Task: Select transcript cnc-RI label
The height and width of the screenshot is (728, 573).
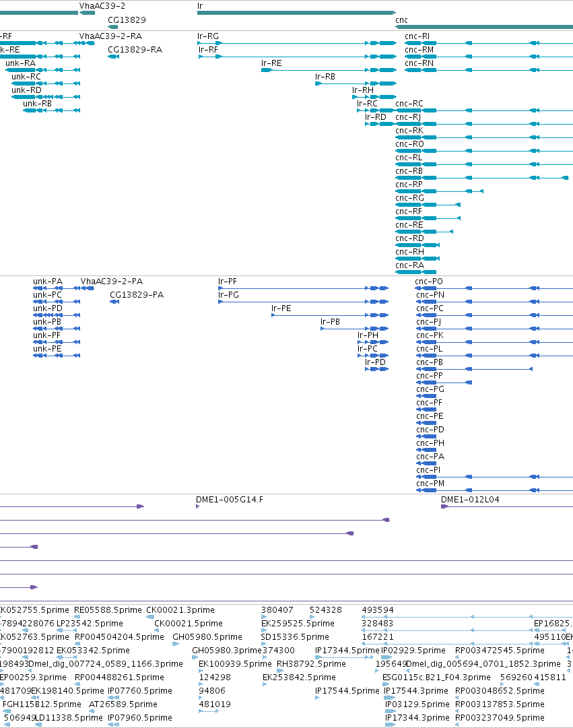Action: [417, 36]
